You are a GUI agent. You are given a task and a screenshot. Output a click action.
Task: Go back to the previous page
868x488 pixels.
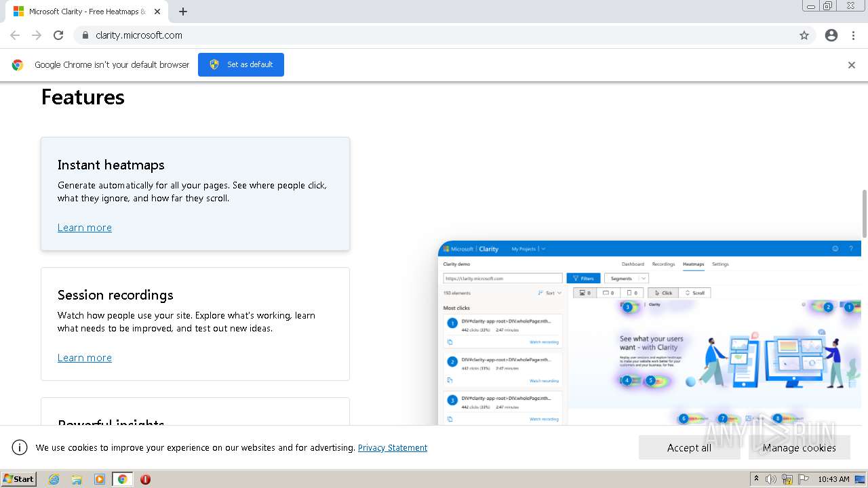pyautogui.click(x=15, y=35)
